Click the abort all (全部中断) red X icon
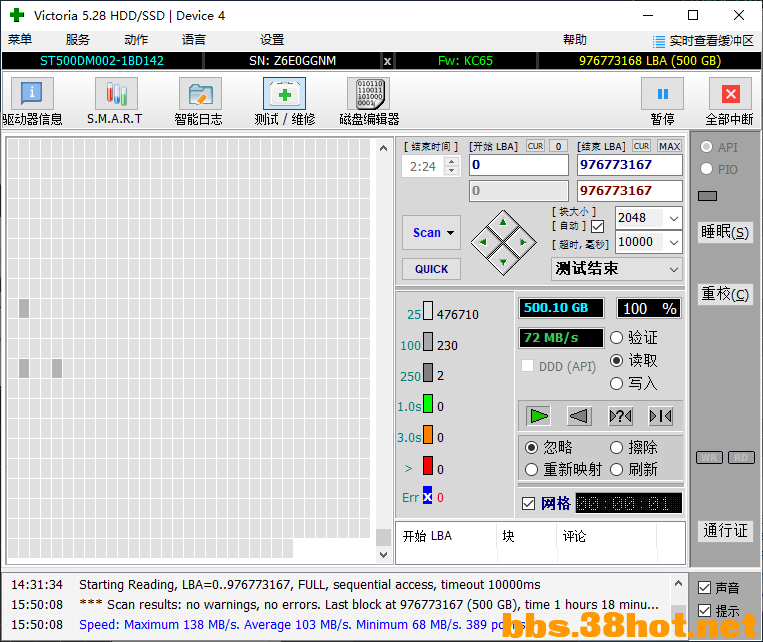Image resolution: width=763 pixels, height=642 pixels. pos(730,93)
